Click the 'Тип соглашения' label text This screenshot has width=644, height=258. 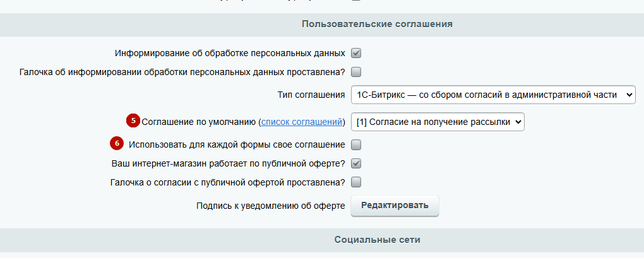tap(311, 95)
